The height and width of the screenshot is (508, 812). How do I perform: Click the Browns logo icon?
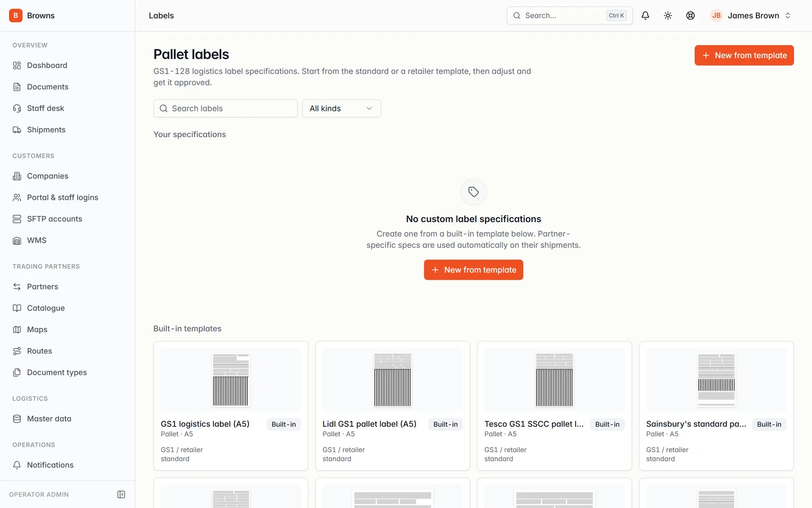(x=16, y=16)
